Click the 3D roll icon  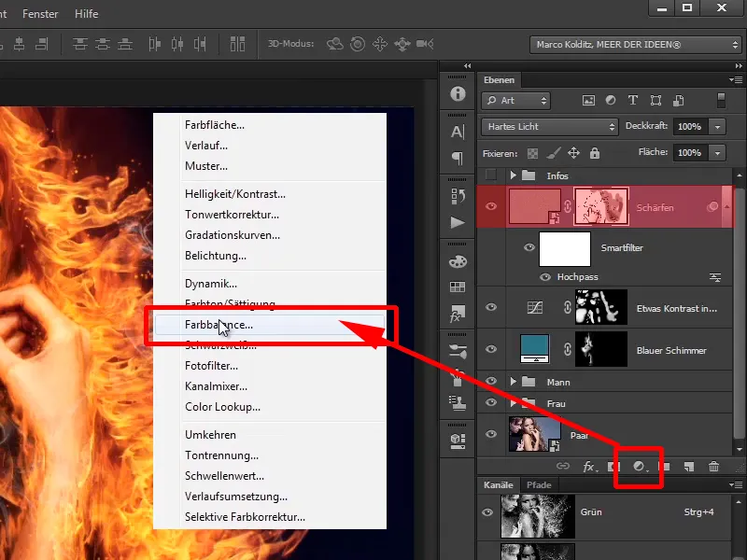tap(358, 44)
